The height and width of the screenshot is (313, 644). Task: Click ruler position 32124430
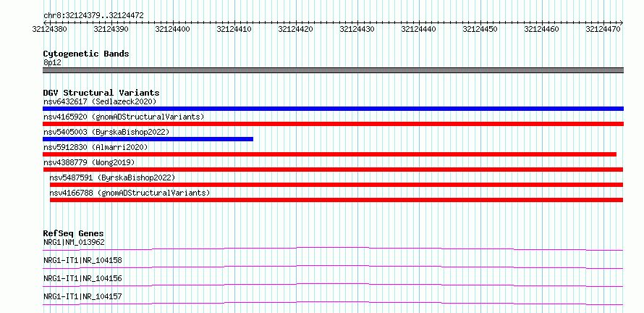click(x=357, y=29)
